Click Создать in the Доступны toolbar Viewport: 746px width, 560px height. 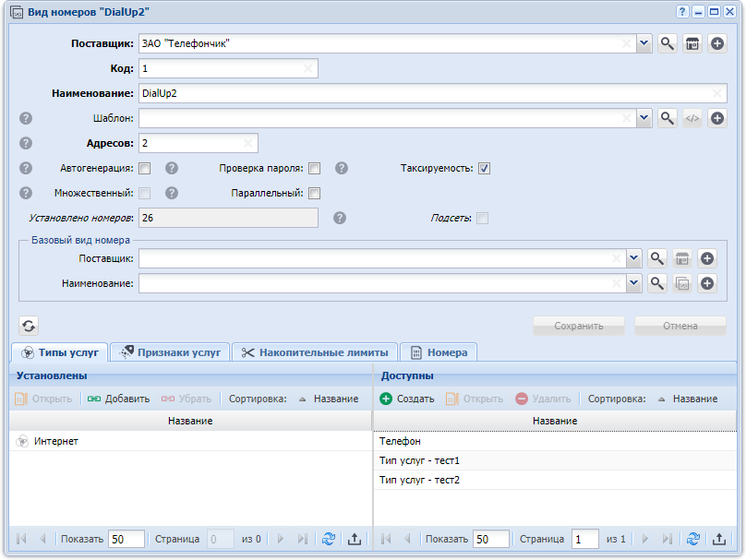point(407,399)
